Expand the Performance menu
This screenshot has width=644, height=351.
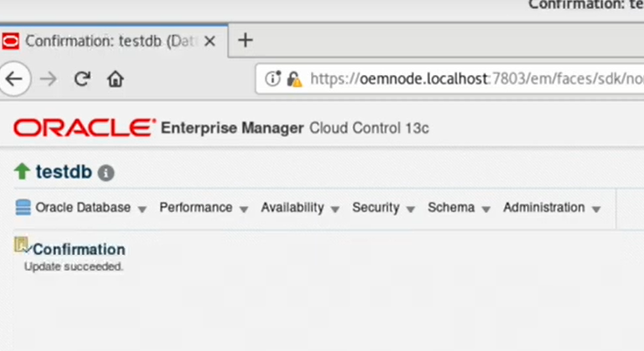click(204, 208)
